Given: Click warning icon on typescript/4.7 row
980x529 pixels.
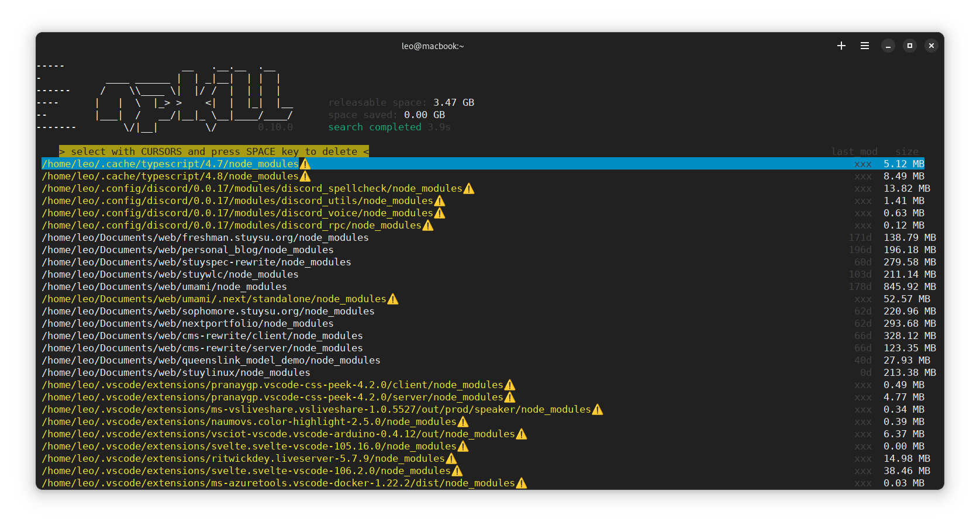Looking at the screenshot, I should click(x=305, y=164).
